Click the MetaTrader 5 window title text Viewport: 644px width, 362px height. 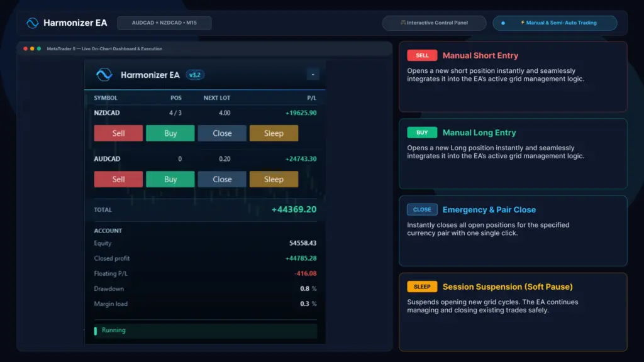[x=104, y=48]
